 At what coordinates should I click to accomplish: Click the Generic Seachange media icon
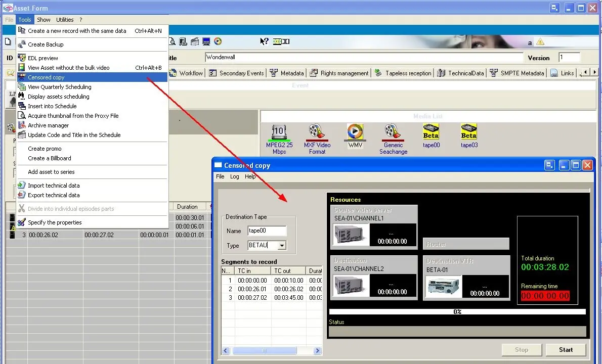393,132
